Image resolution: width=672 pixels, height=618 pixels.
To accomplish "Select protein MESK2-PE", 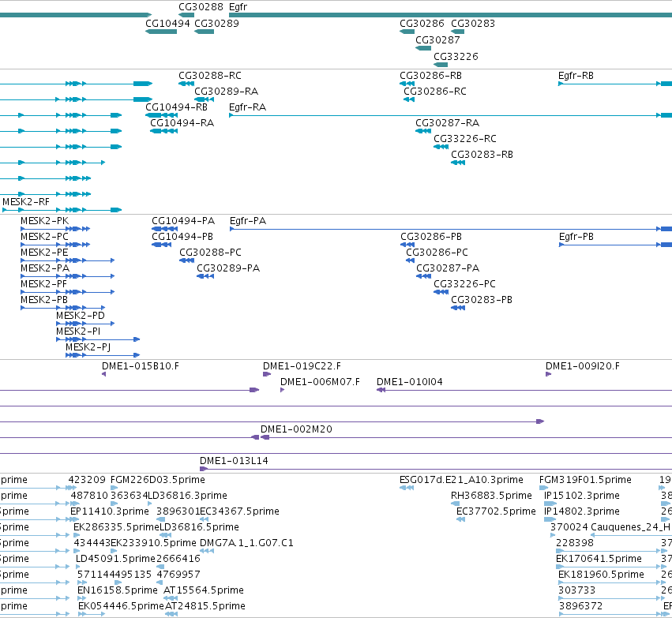I will (44, 253).
